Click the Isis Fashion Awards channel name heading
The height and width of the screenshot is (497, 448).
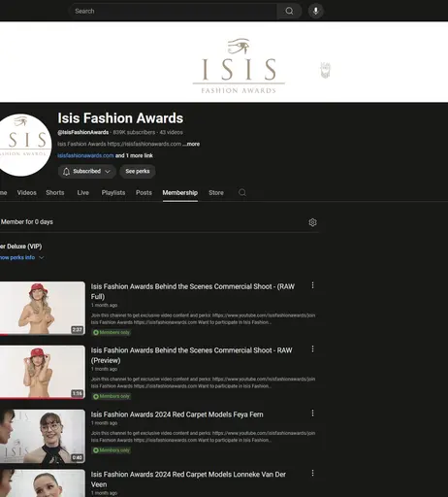point(120,118)
